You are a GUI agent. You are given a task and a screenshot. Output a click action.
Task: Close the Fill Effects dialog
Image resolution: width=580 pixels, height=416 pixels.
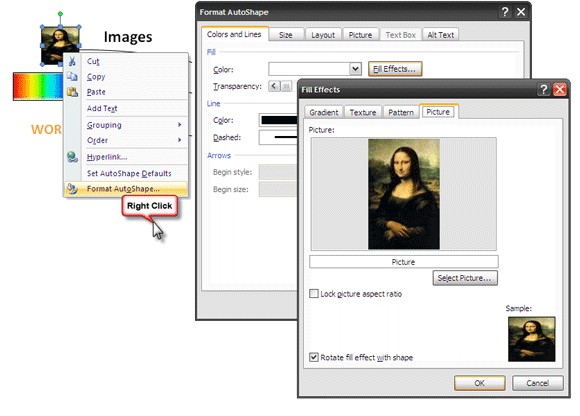point(560,89)
